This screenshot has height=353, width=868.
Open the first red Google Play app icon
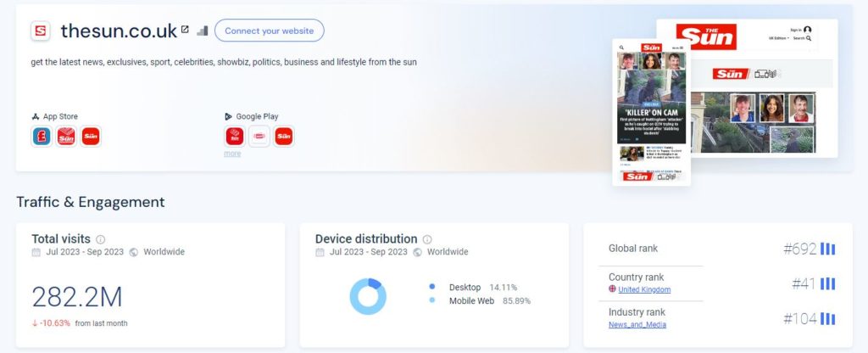[x=235, y=137]
